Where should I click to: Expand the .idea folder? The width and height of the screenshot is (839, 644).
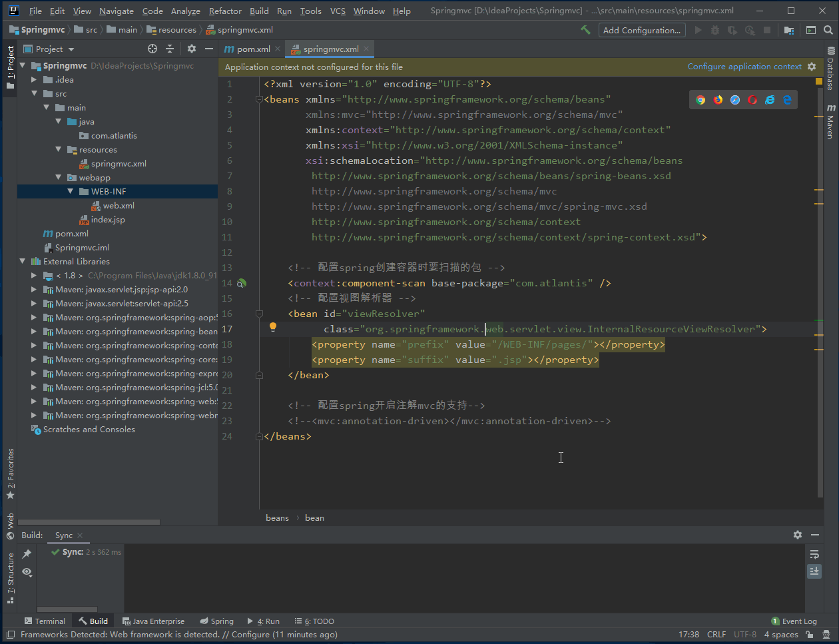point(34,79)
